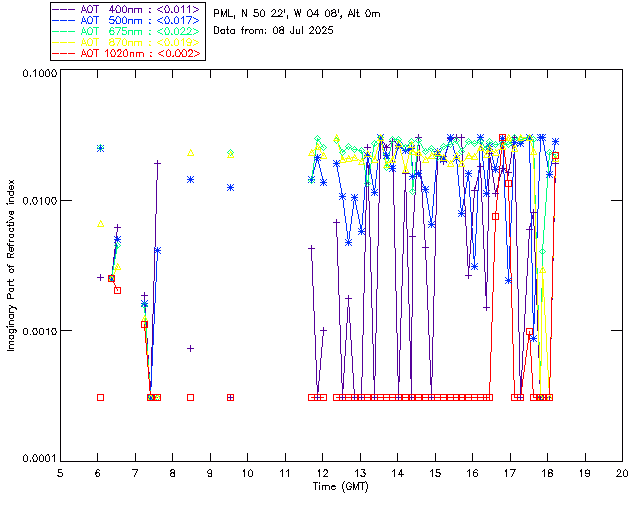
Task: Select the yellow AOT 870nm legend entry
Action: click(127, 41)
